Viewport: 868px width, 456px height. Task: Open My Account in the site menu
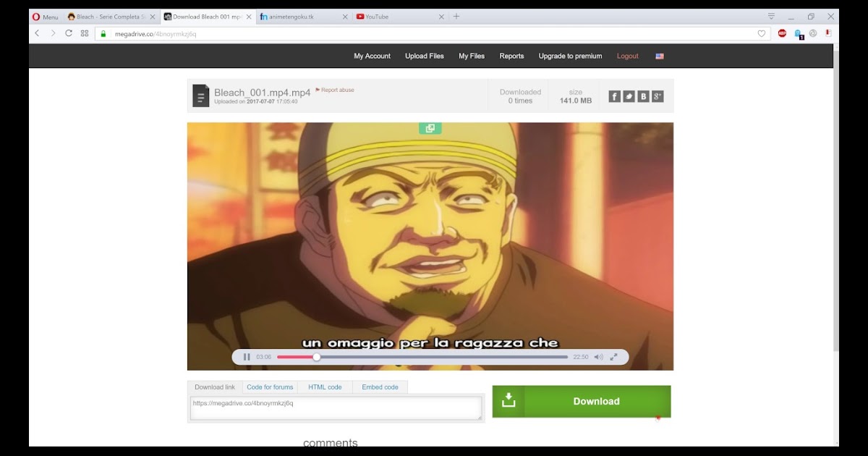click(372, 56)
